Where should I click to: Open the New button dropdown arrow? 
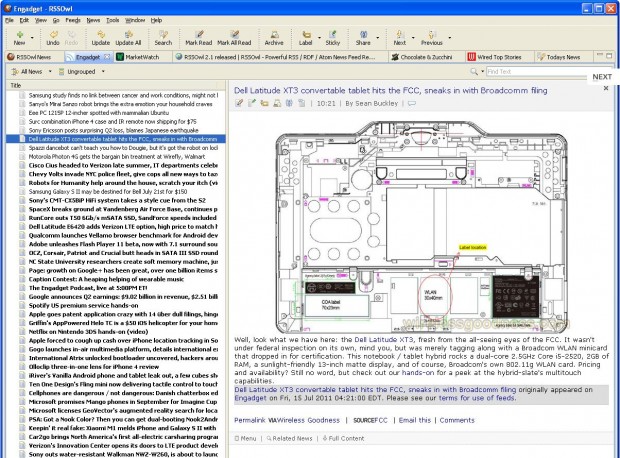point(32,38)
